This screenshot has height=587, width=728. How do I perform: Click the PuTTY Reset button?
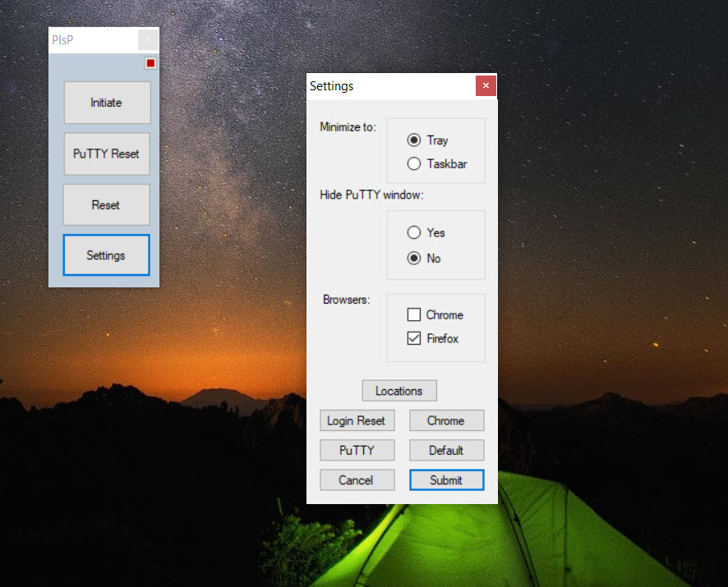107,154
